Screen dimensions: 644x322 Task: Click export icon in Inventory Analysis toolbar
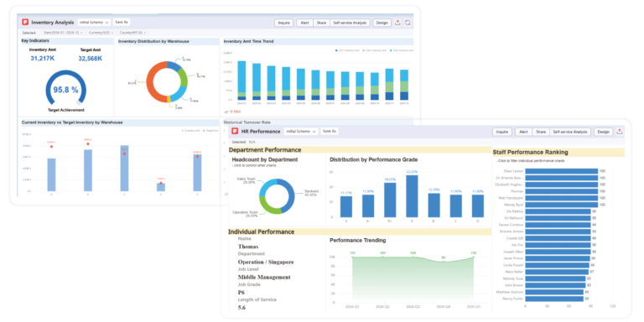tap(397, 23)
